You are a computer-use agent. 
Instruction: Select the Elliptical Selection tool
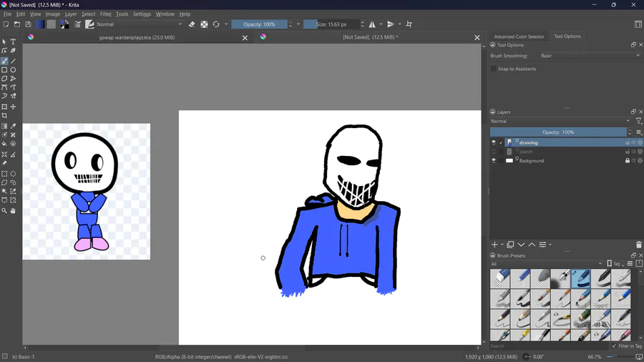pyautogui.click(x=13, y=174)
